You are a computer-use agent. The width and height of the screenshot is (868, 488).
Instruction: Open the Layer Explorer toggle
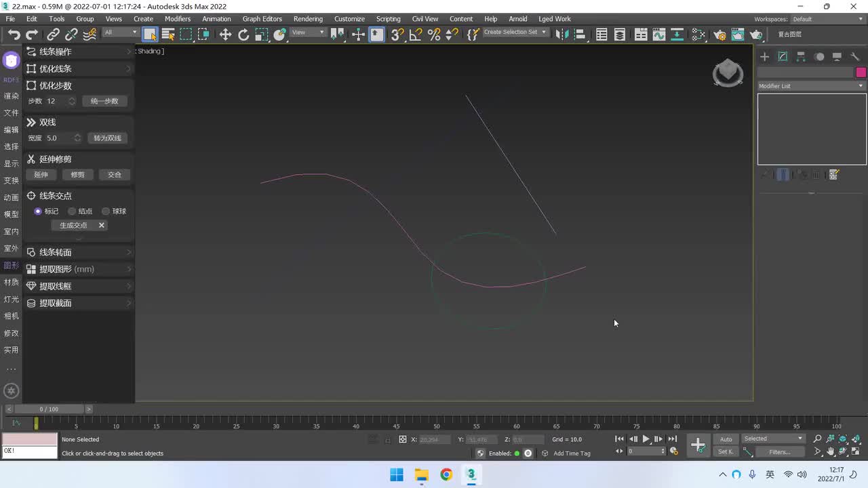pyautogui.click(x=620, y=35)
